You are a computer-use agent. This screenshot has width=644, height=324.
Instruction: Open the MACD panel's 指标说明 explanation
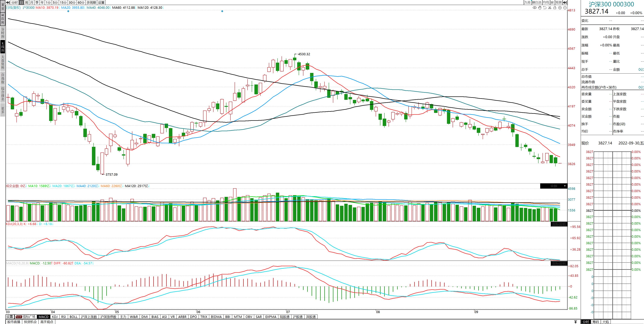(559, 263)
